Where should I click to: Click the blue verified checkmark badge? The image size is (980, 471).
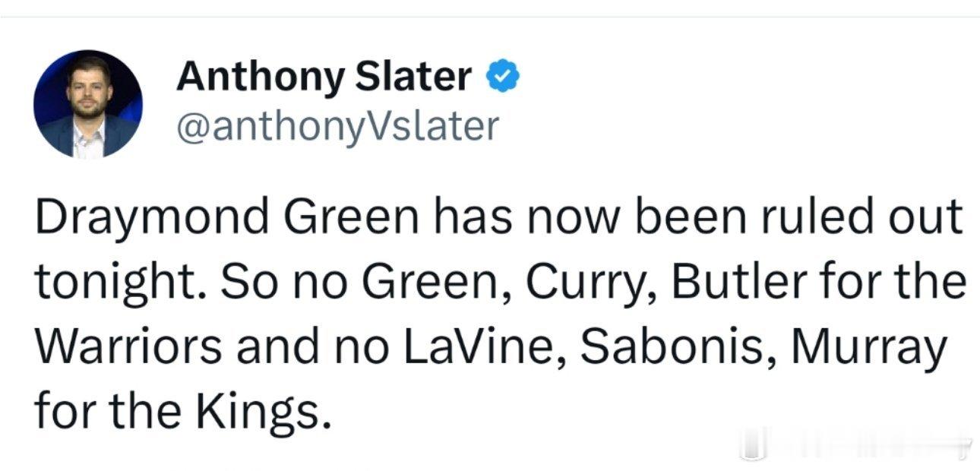point(502,77)
